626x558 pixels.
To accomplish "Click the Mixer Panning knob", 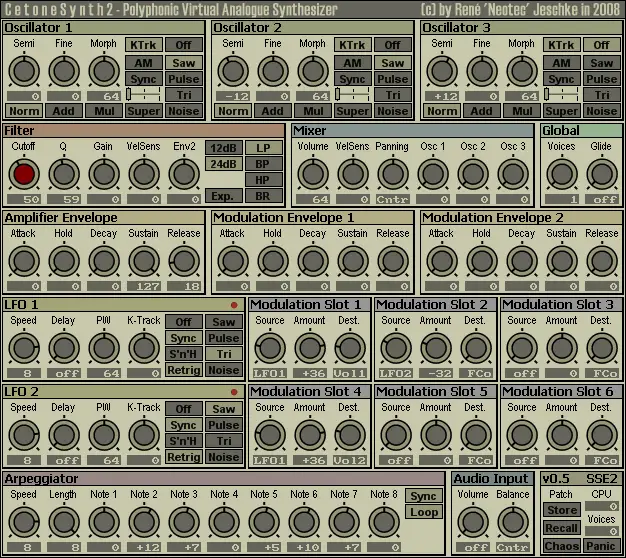I will (x=393, y=174).
